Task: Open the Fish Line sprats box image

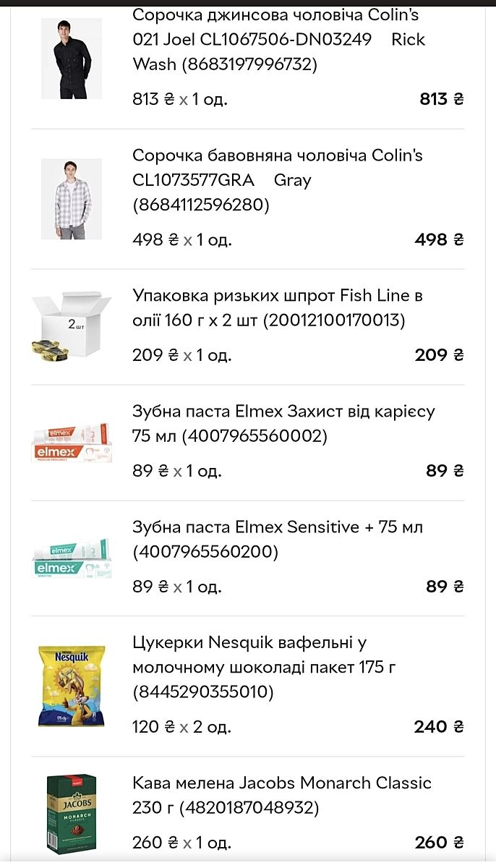Action: 71,326
